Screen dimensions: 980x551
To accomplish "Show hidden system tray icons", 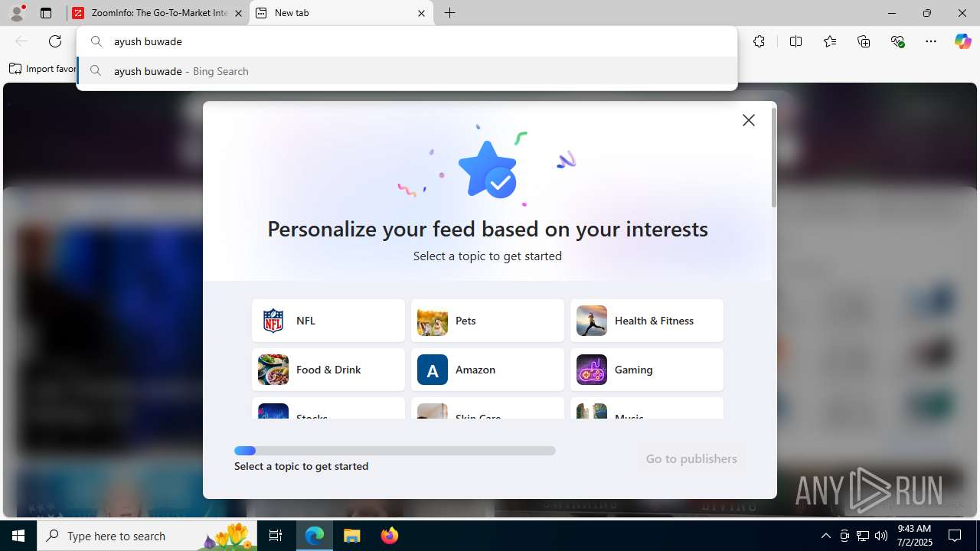I will (x=825, y=536).
